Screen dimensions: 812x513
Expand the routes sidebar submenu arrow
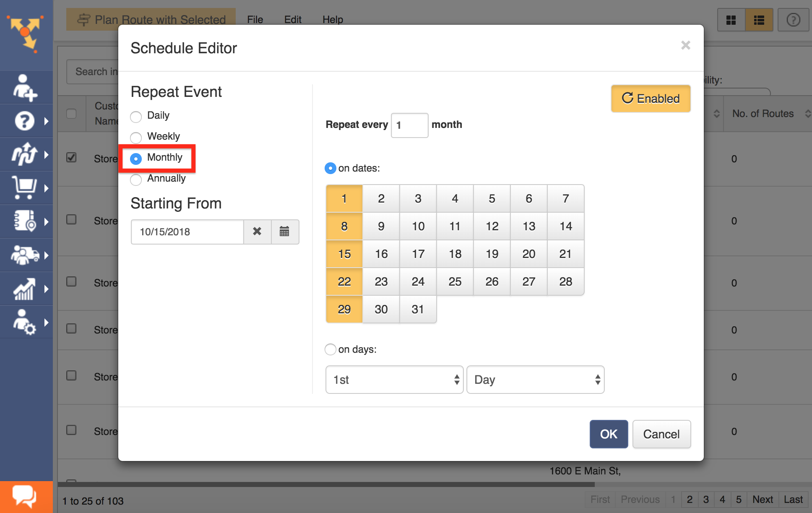46,154
